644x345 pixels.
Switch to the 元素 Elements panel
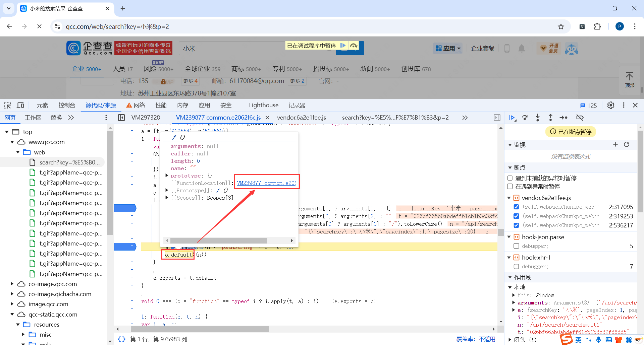click(x=42, y=105)
